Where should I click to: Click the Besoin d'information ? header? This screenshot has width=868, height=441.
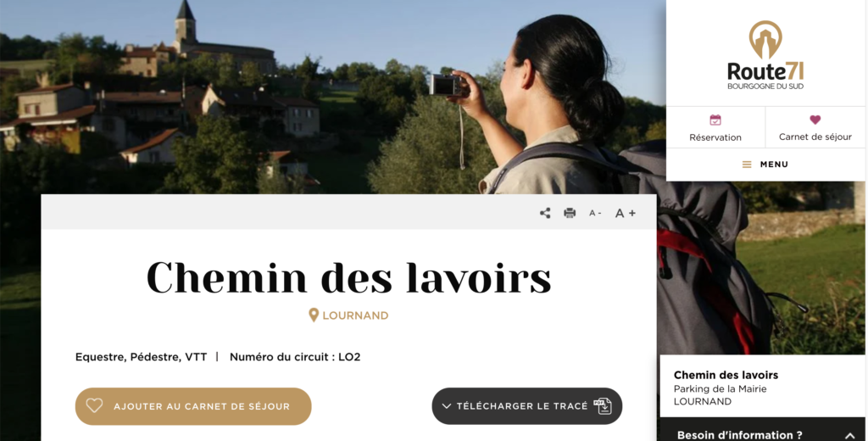[x=739, y=435]
